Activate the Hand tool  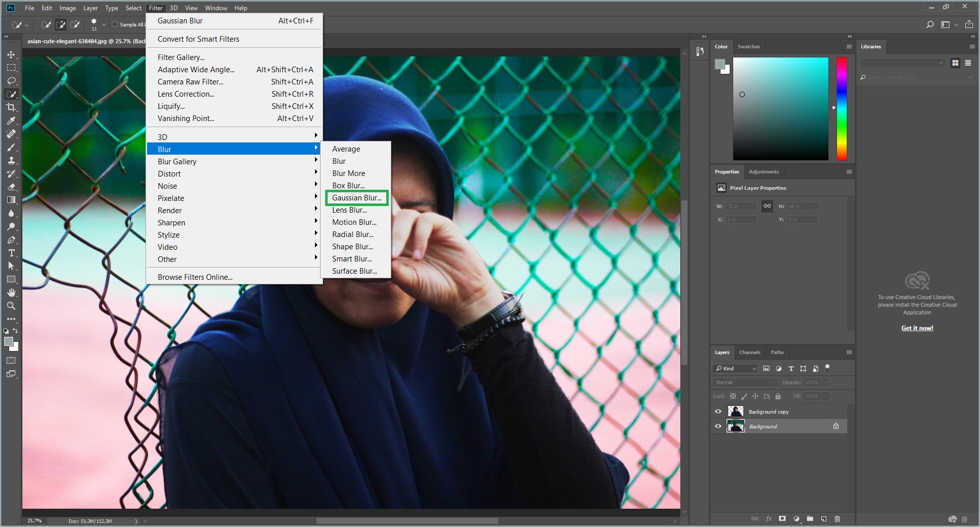(x=11, y=292)
